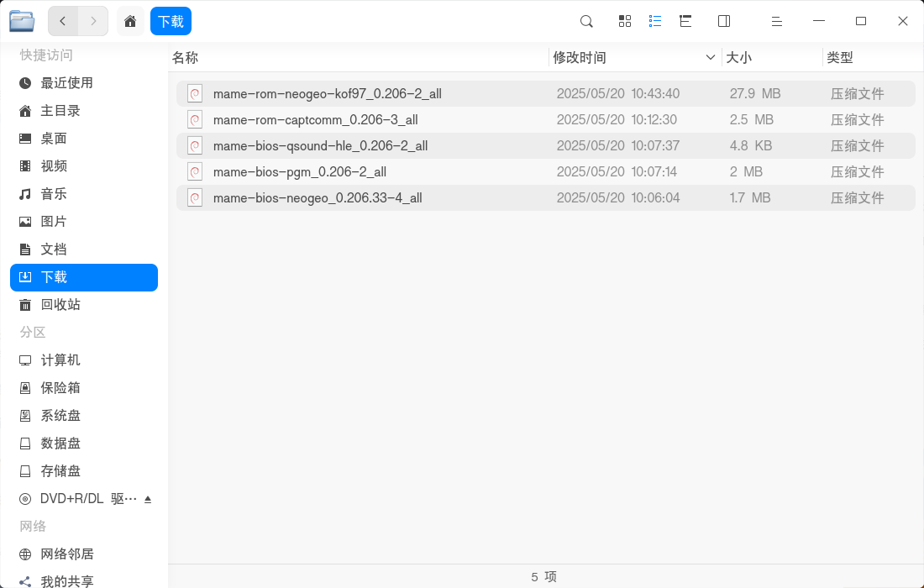
Task: Open 最近使用 in the sidebar
Action: pyautogui.click(x=84, y=83)
